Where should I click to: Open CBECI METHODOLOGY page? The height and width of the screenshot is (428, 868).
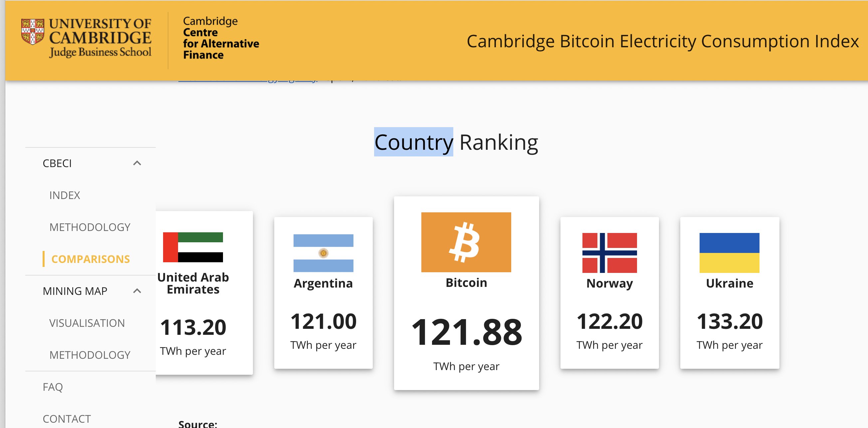90,227
